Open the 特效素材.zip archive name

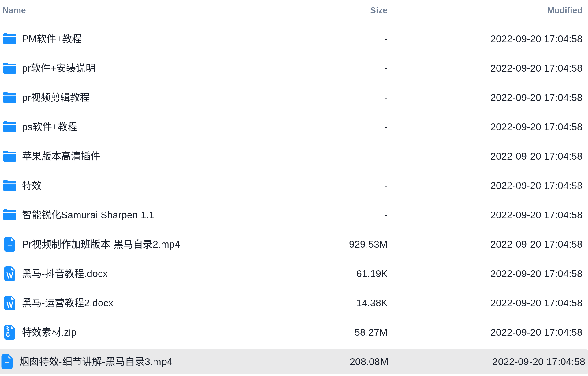coord(49,332)
